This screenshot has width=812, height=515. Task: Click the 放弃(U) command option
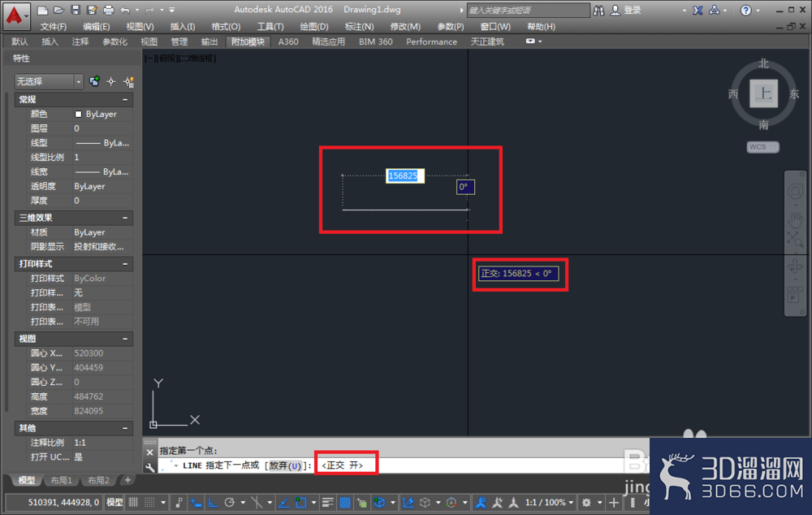tap(285, 465)
